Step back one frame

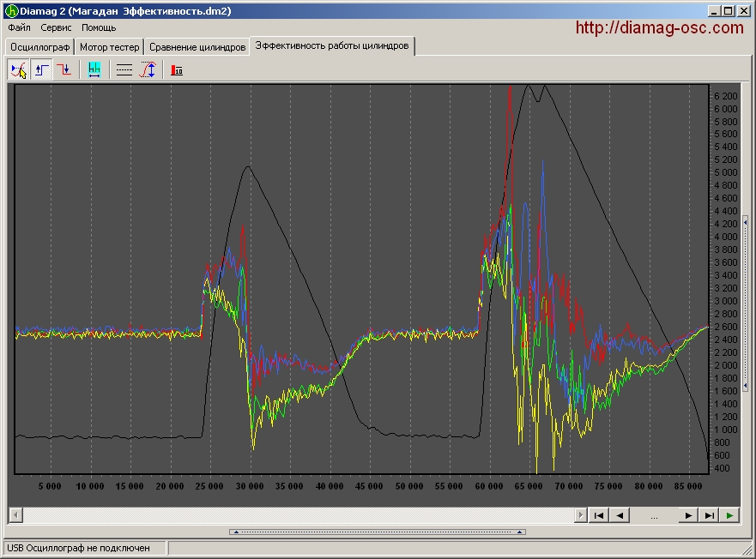(620, 515)
